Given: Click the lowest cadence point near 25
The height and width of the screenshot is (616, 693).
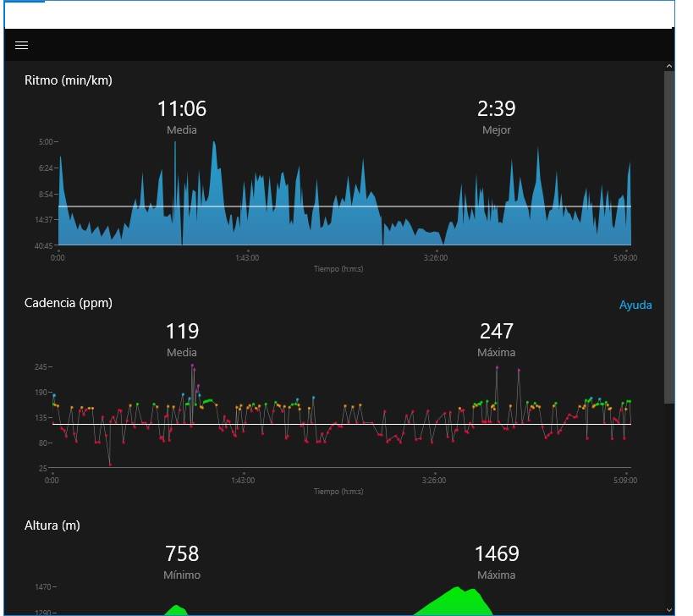Looking at the screenshot, I should [110, 465].
